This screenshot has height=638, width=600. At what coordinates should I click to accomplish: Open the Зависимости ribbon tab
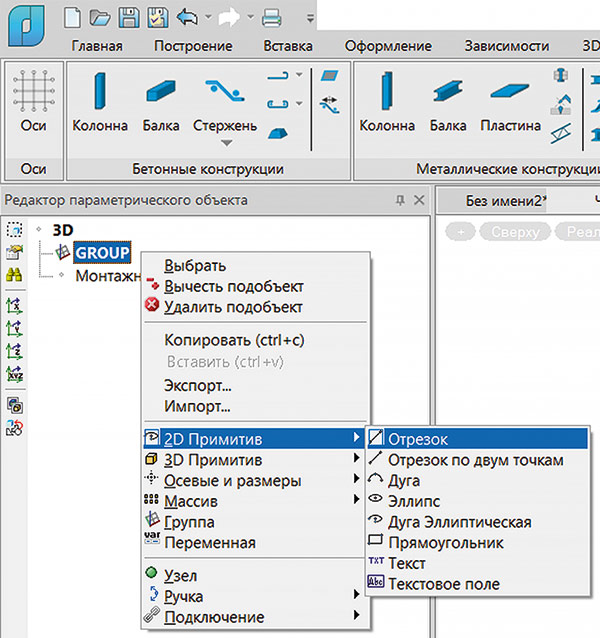(x=507, y=46)
